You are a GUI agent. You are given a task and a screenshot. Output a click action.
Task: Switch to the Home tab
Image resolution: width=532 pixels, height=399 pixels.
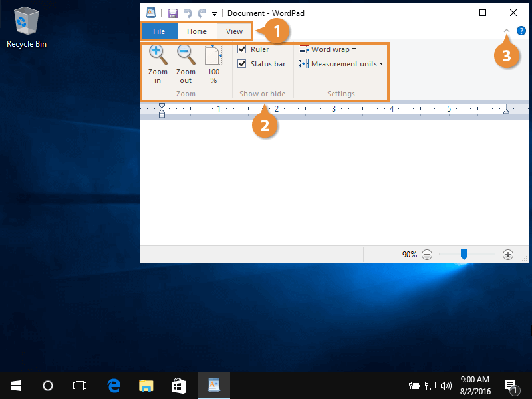click(x=197, y=31)
